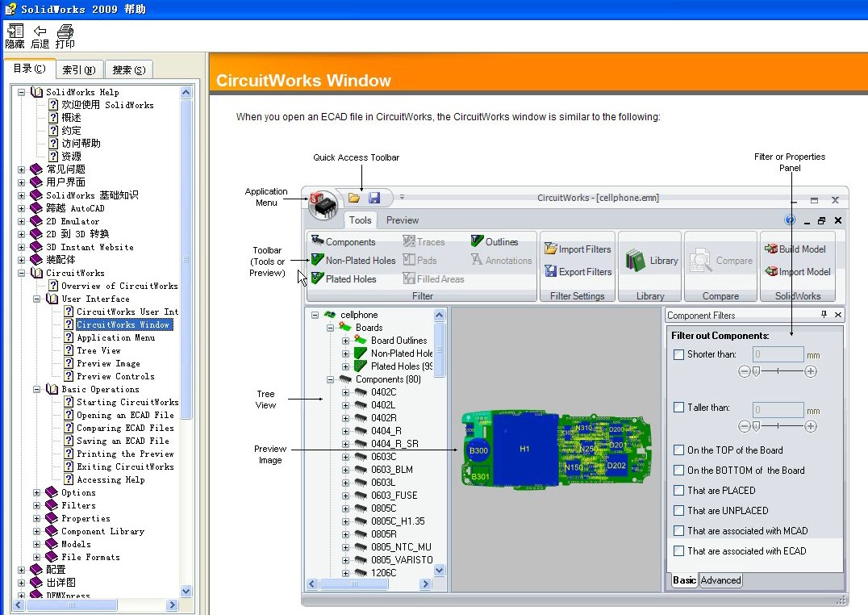Image resolution: width=868 pixels, height=615 pixels.
Task: Switch to the Advanced filter tab
Action: pos(720,580)
